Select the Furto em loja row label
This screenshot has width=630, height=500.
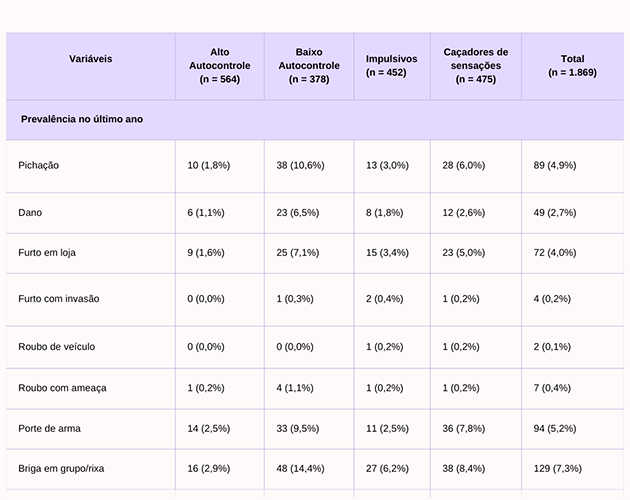[x=46, y=254]
